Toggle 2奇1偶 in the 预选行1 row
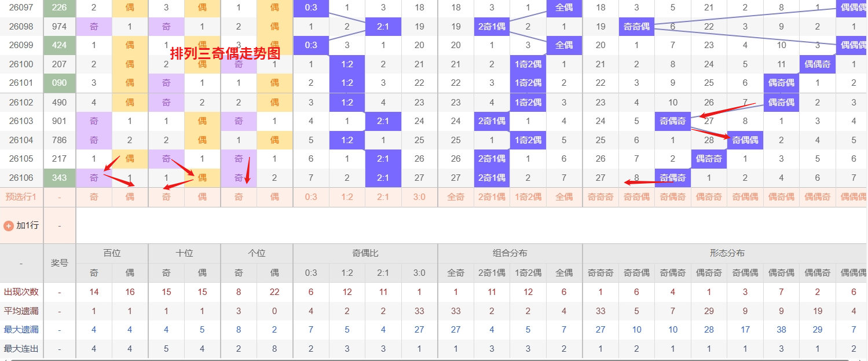The image size is (868, 361). [x=492, y=197]
